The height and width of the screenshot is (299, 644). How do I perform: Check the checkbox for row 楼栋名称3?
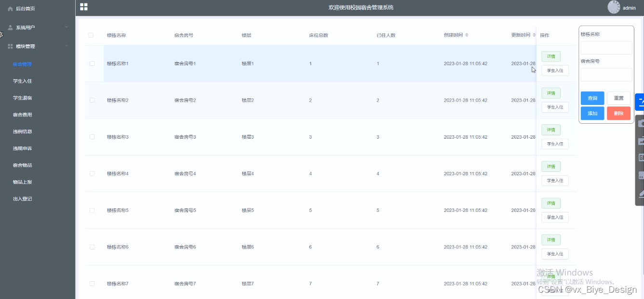point(92,137)
